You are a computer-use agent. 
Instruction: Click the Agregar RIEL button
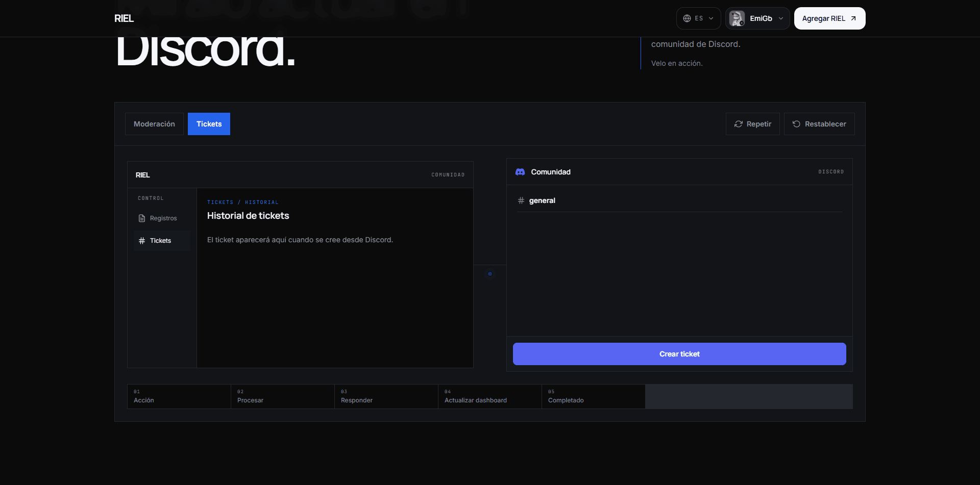click(x=829, y=18)
